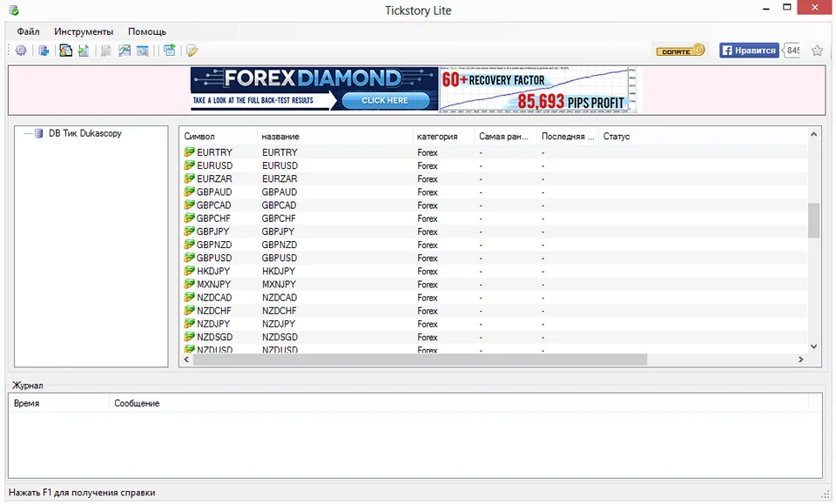Select DB Тик Dukascopy tree node

click(85, 133)
